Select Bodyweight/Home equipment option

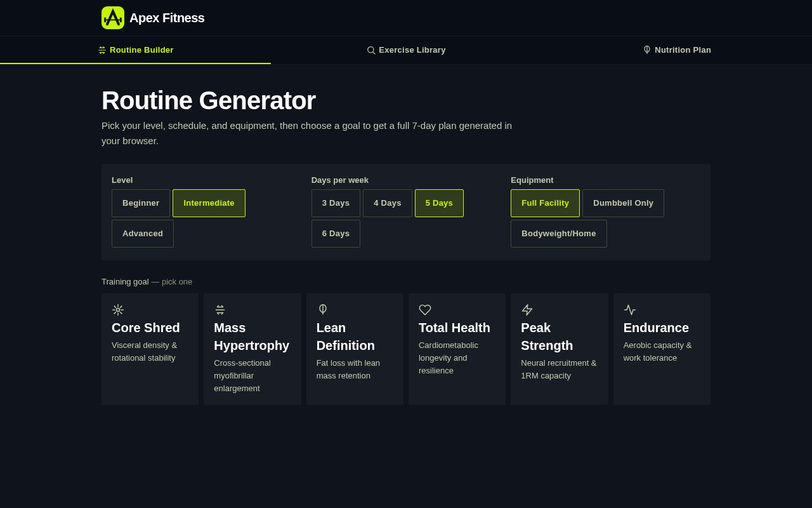[x=559, y=234]
